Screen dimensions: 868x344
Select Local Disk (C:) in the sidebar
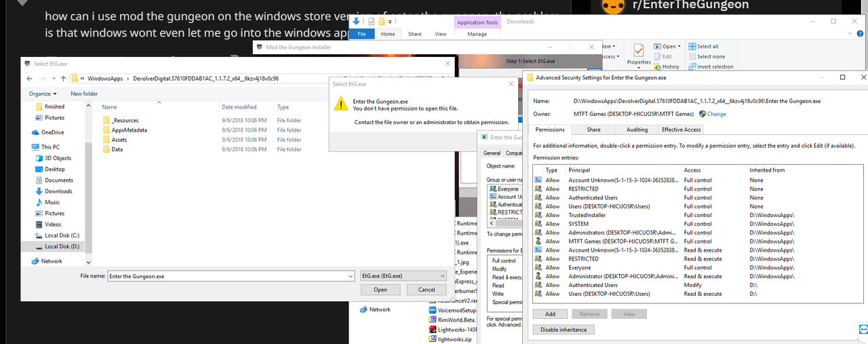pyautogui.click(x=62, y=235)
